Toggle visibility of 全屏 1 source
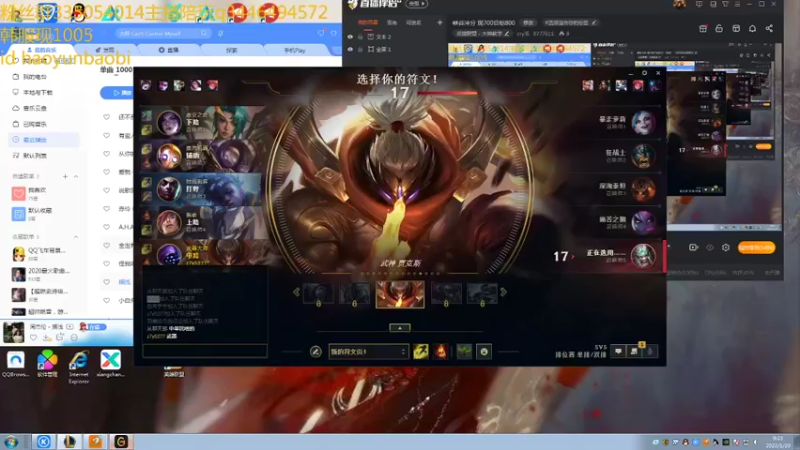The image size is (800, 450). (x=350, y=49)
